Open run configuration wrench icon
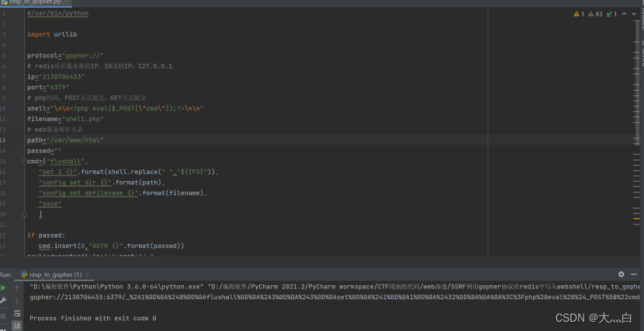644x331 pixels. [x=3, y=301]
